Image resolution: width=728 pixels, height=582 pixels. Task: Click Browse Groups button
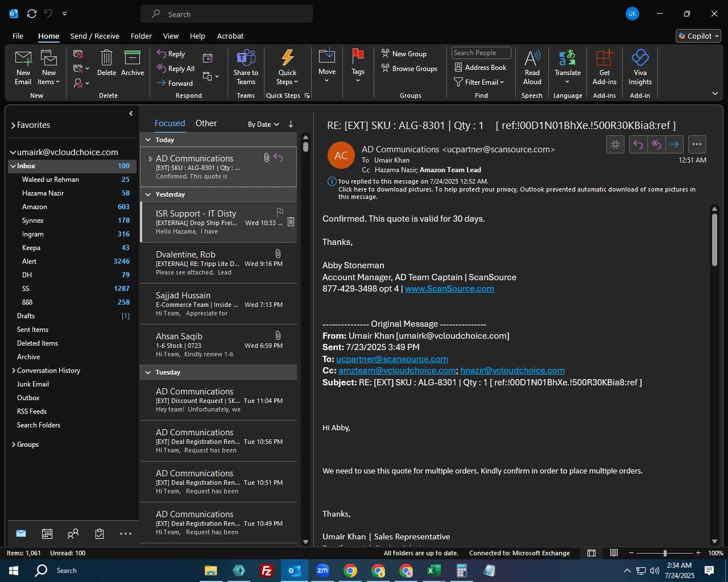pyautogui.click(x=409, y=68)
